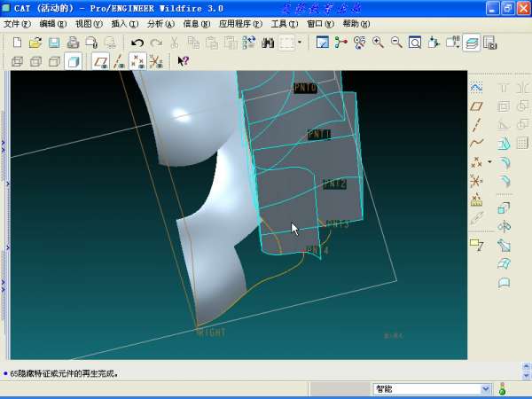Click the datum Curve tool
The height and width of the screenshot is (399, 532).
[476, 143]
